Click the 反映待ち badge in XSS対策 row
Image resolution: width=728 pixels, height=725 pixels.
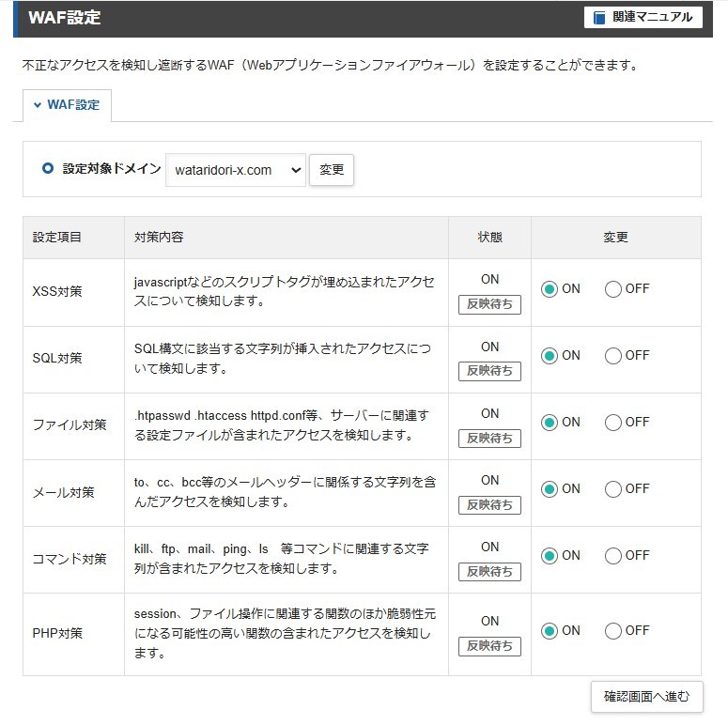coord(489,304)
